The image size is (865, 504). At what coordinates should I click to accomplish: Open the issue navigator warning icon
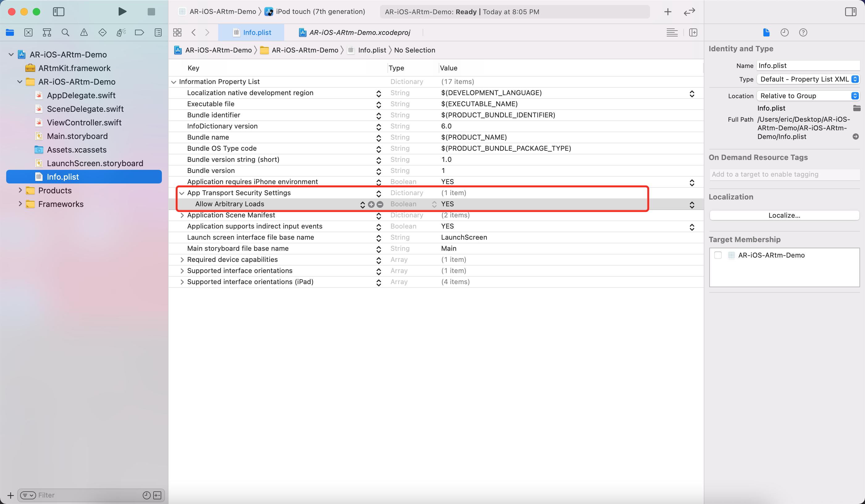pos(84,33)
